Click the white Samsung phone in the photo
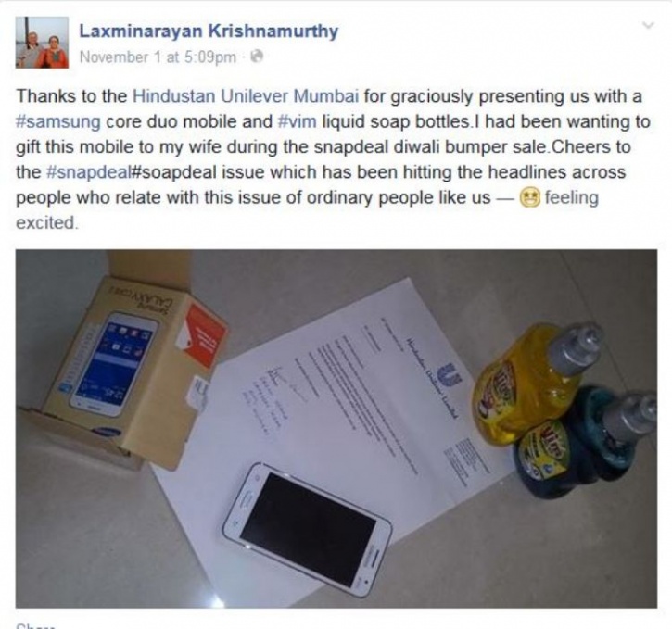This screenshot has height=629, width=672. pos(308,530)
